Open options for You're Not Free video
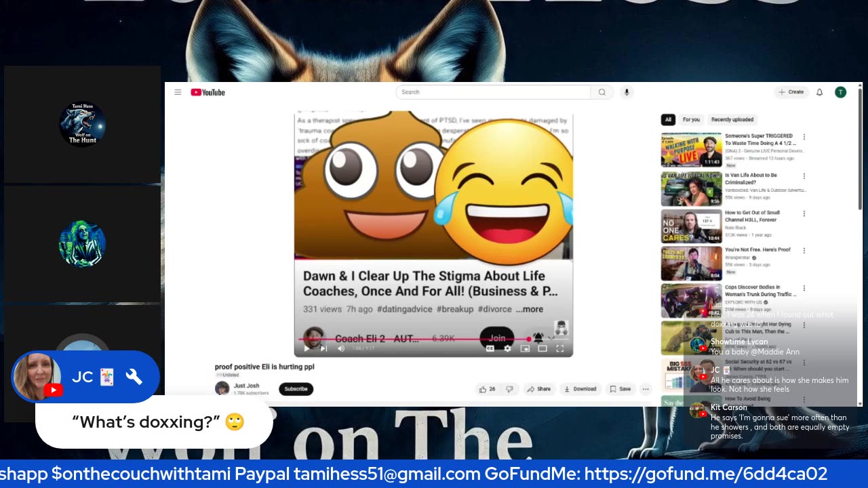Screen dimensions: 868x488 (804, 251)
